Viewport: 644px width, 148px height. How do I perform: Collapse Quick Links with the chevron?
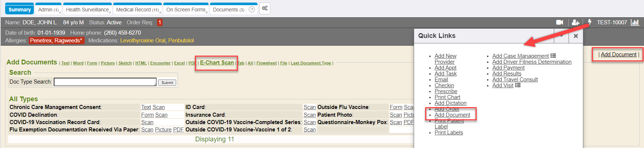click(561, 36)
